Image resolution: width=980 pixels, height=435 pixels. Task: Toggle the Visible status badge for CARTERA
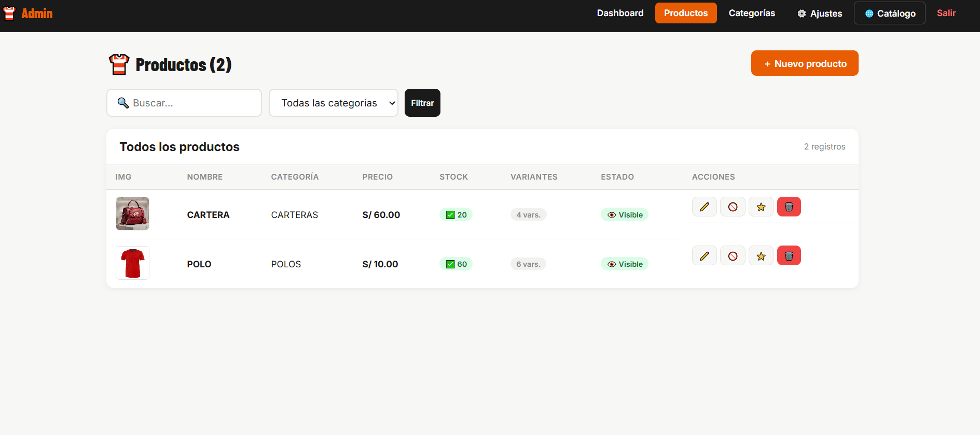tap(625, 215)
